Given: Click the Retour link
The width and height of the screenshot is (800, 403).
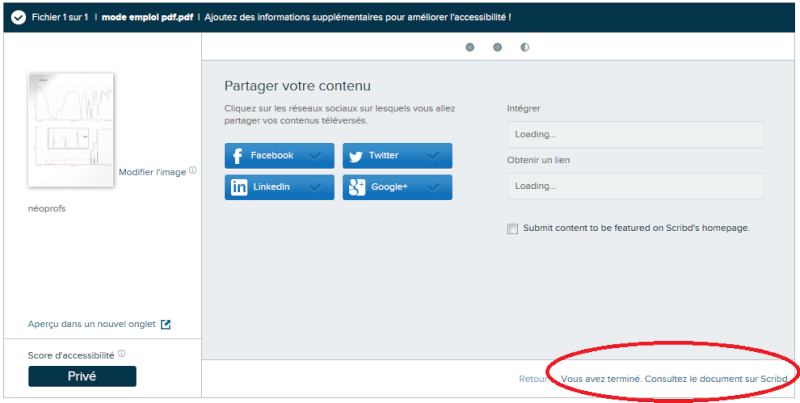Looking at the screenshot, I should pos(533,379).
